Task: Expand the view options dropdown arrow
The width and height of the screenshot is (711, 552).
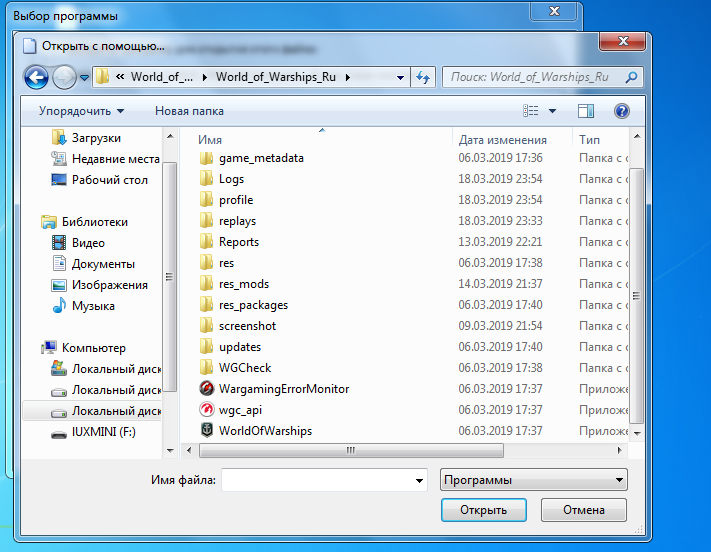Action: click(x=552, y=111)
